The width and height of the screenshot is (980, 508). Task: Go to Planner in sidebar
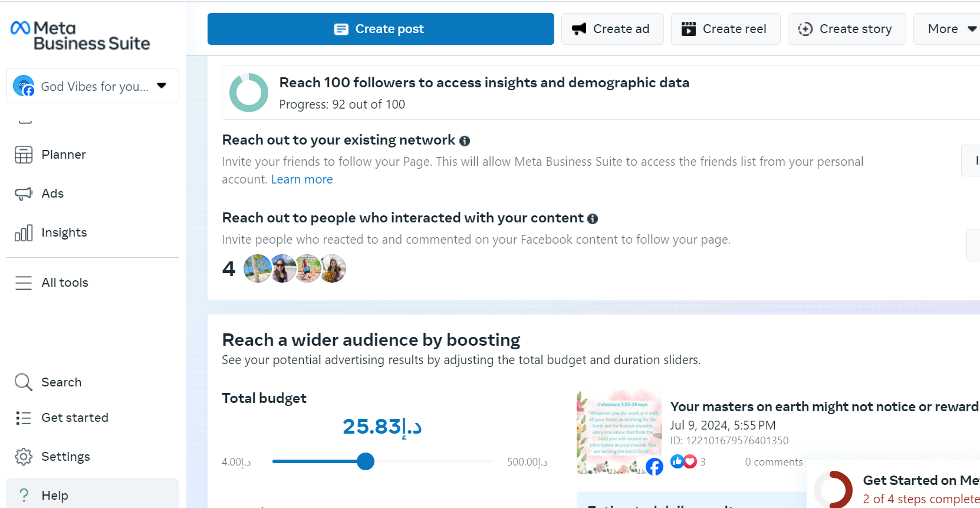[93, 155]
